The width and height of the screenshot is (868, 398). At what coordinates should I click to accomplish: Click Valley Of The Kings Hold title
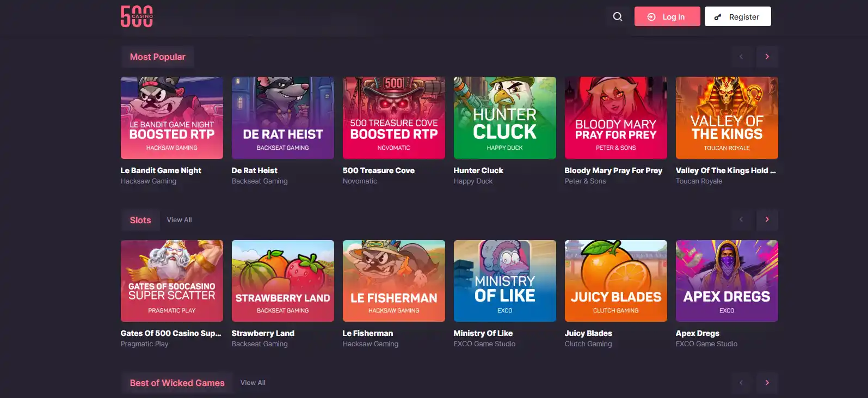click(x=726, y=170)
